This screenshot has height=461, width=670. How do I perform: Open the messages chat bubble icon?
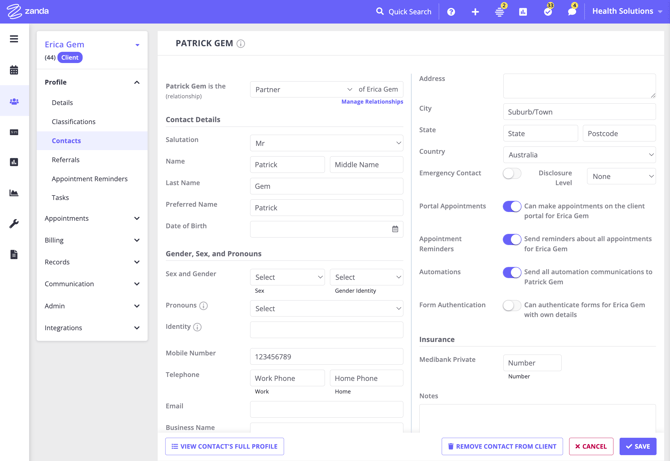coord(572,12)
